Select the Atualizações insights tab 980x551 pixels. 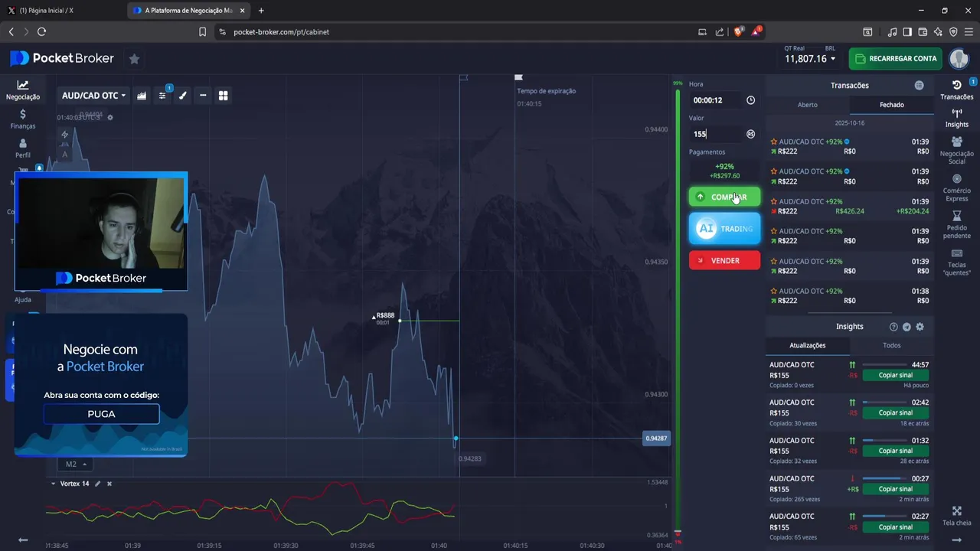807,345
